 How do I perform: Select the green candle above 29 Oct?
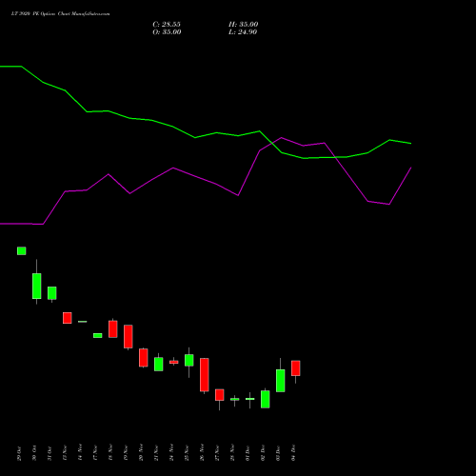22,250
